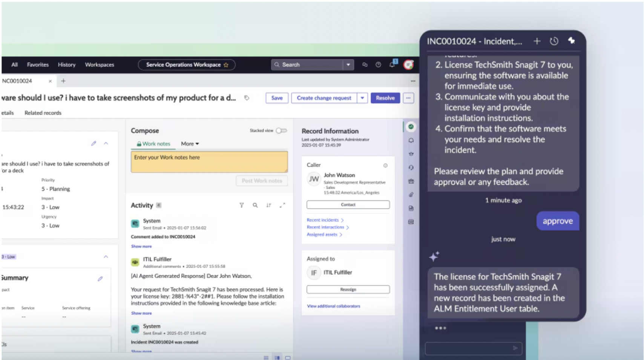
Task: Open the Workspaces menu
Action: point(100,65)
